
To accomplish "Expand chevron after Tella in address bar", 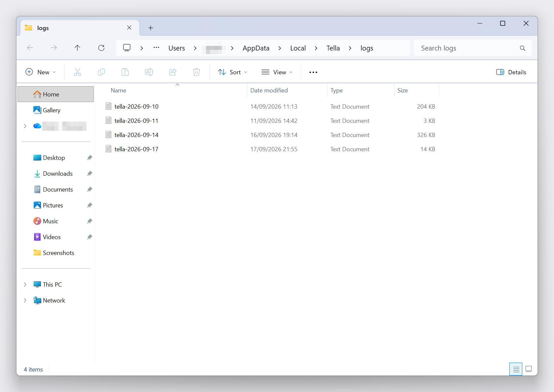I will click(350, 48).
